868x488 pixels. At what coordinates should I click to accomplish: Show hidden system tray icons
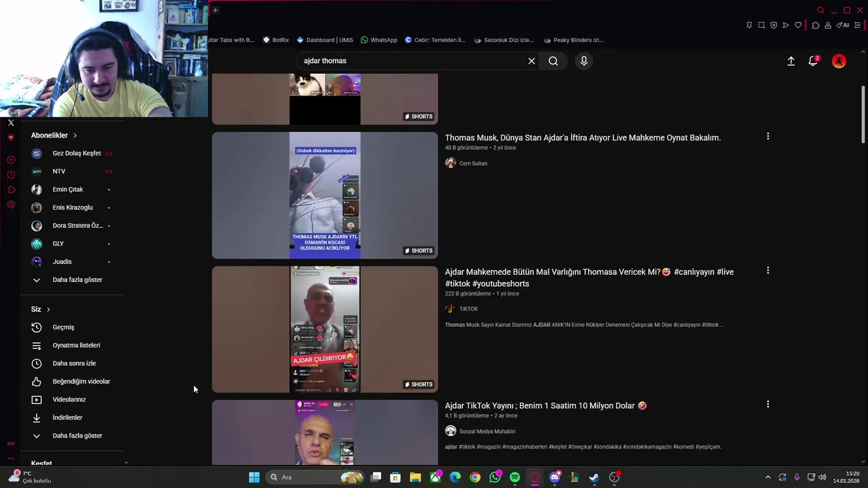[768, 477]
